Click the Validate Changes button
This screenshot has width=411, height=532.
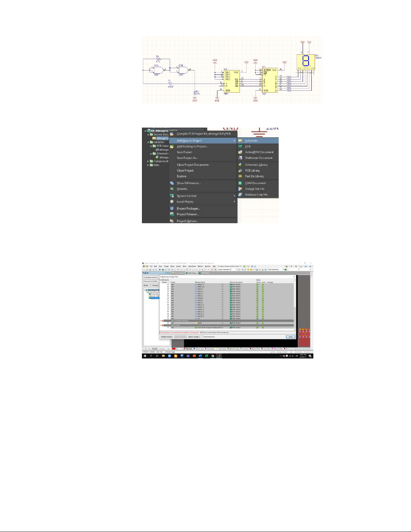(x=166, y=337)
